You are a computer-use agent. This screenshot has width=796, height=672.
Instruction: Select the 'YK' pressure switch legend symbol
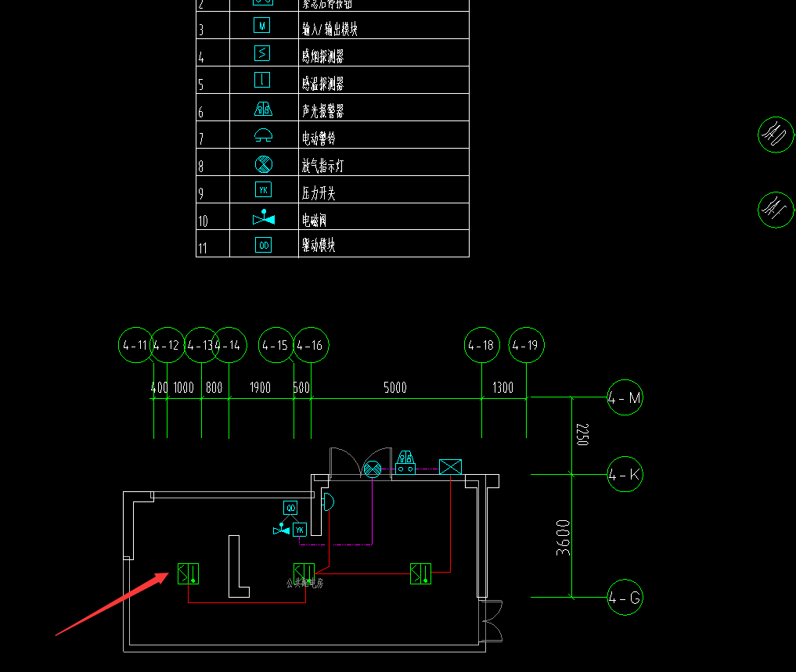click(263, 190)
